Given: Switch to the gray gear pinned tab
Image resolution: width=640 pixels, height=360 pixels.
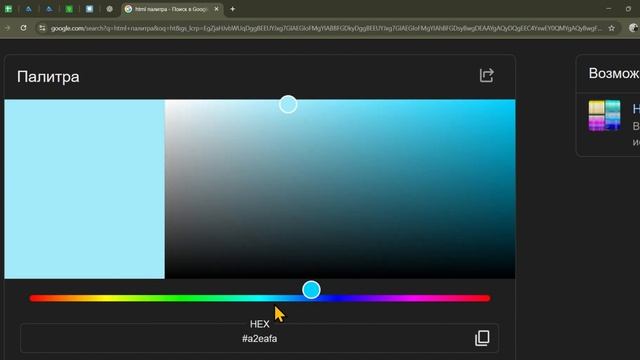Looking at the screenshot, I should (x=109, y=9).
